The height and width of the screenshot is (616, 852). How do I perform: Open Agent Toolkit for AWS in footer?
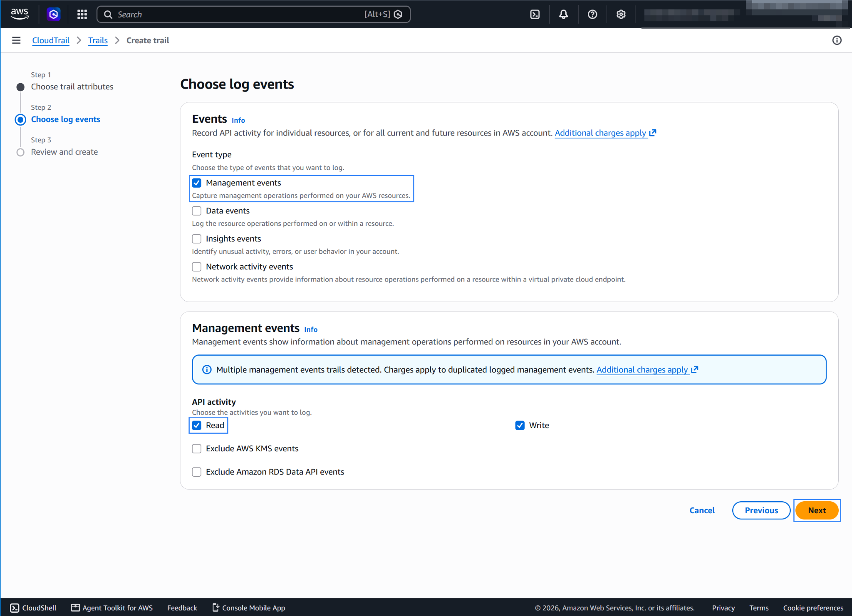pyautogui.click(x=112, y=608)
